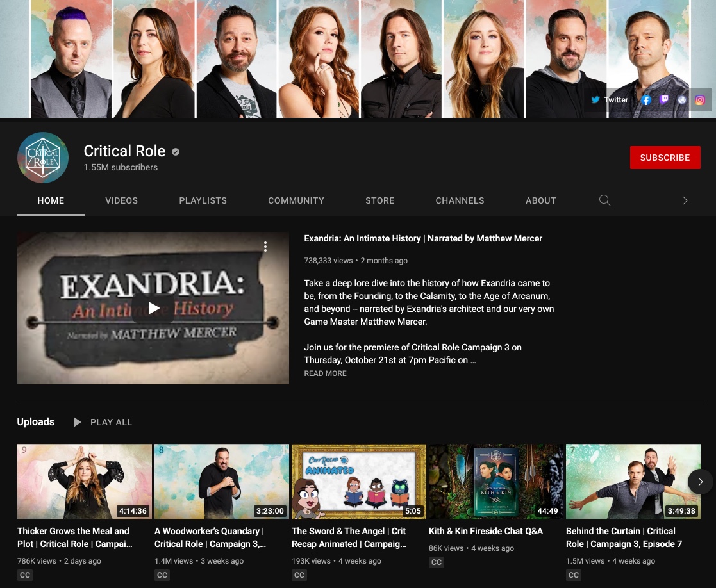Open A Woodworker's Quandary video thumbnail
The image size is (716, 588).
222,481
